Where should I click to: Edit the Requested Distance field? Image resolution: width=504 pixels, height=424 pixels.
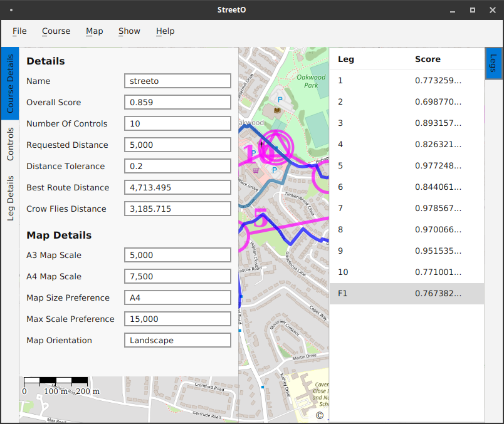pos(177,145)
